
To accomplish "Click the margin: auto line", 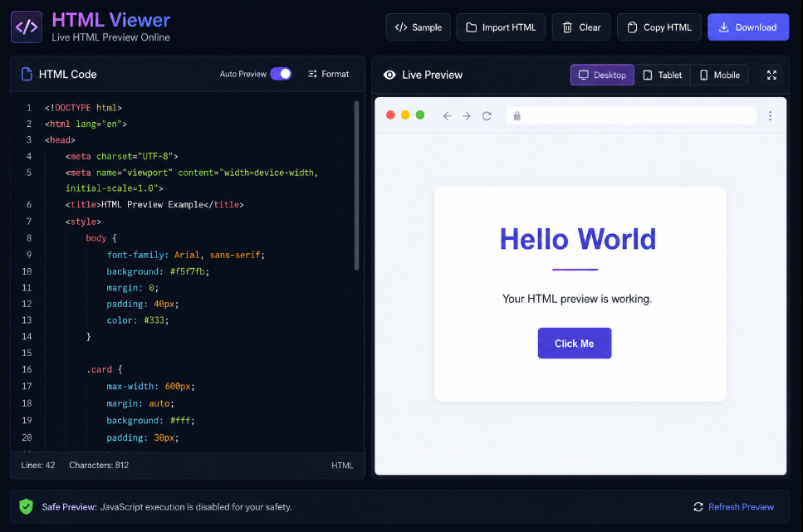I will [x=140, y=403].
